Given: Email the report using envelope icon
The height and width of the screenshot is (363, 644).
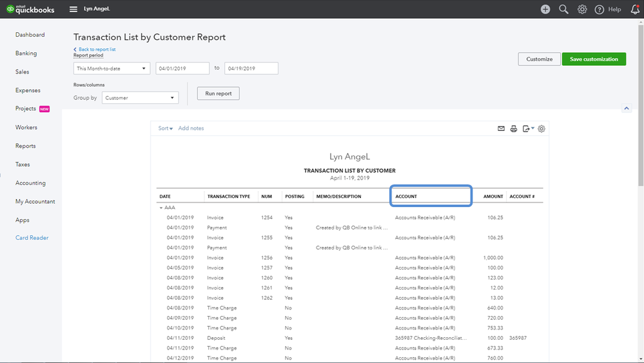Looking at the screenshot, I should 501,128.
